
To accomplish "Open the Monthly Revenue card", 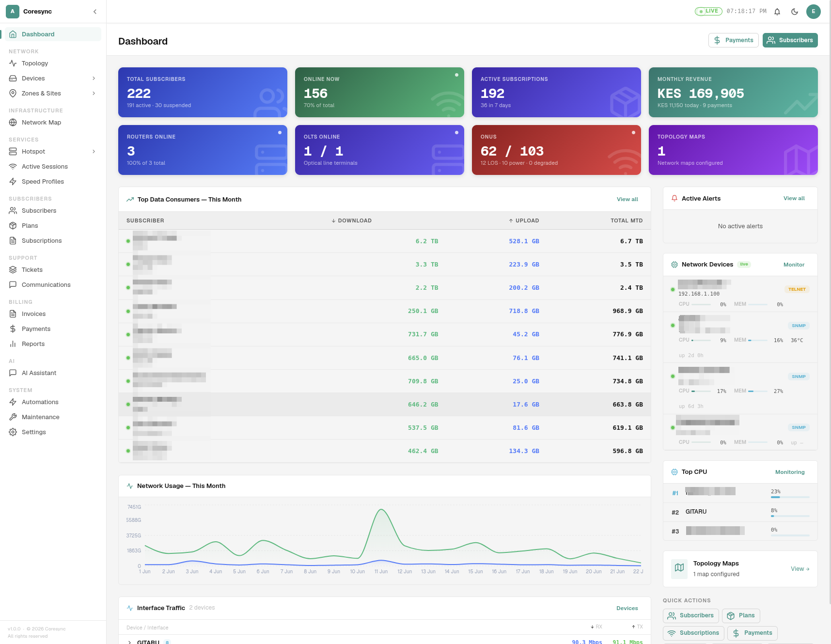I will pyautogui.click(x=733, y=93).
